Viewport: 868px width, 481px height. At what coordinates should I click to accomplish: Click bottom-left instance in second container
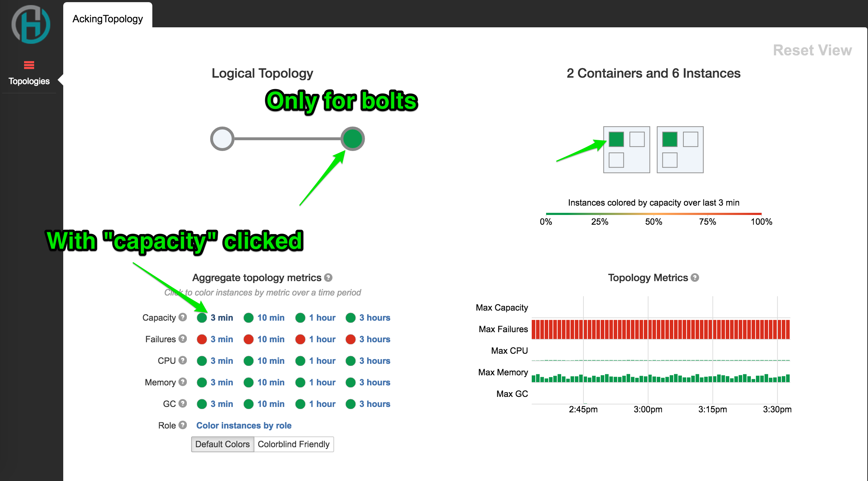coord(670,160)
